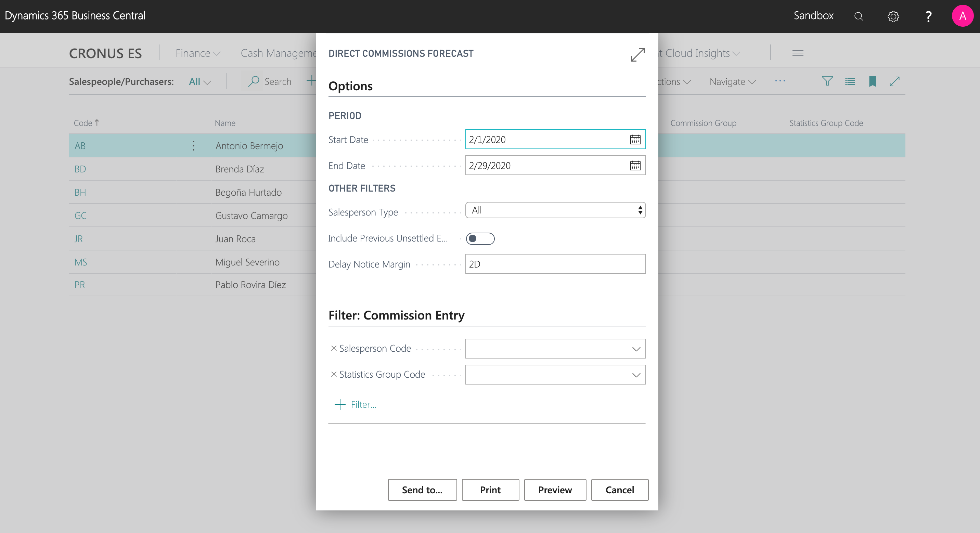Open the Cash Management menu
The width and height of the screenshot is (980, 533).
[278, 53]
